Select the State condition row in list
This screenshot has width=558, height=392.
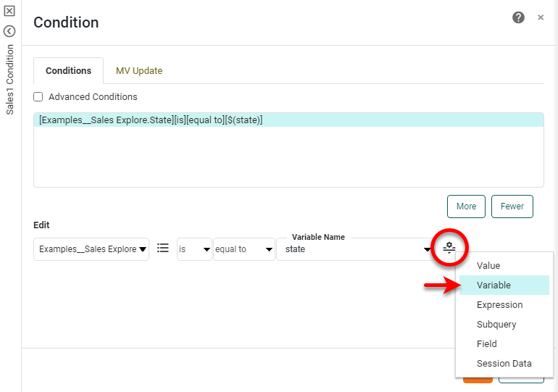(x=288, y=120)
